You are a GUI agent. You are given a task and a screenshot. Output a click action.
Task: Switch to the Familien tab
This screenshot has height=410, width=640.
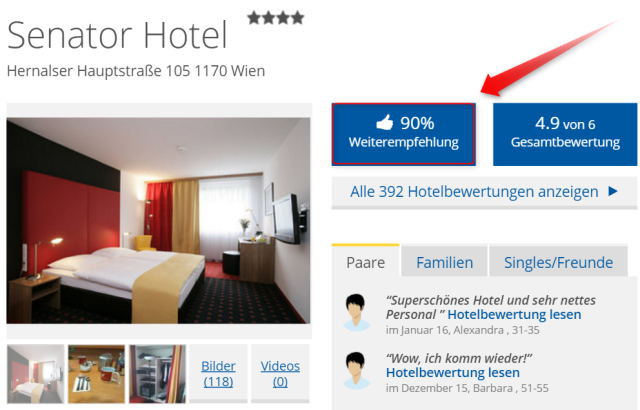(444, 261)
